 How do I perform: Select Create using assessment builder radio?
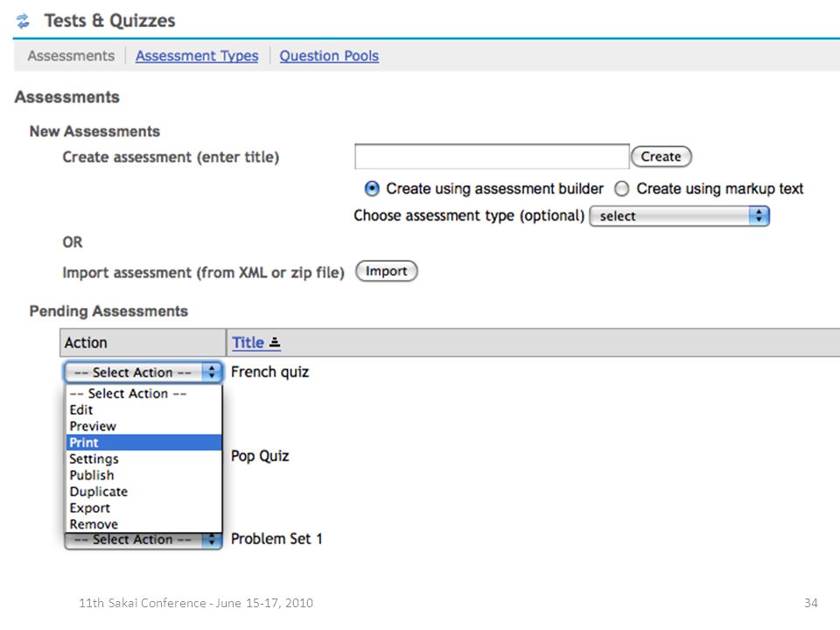[372, 189]
